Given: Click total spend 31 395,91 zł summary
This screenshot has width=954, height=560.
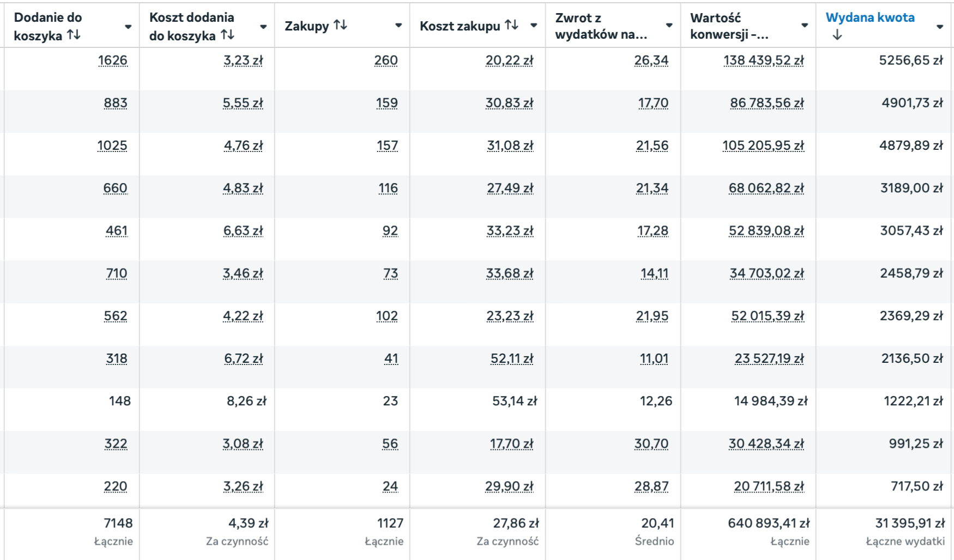Looking at the screenshot, I should click(x=909, y=524).
